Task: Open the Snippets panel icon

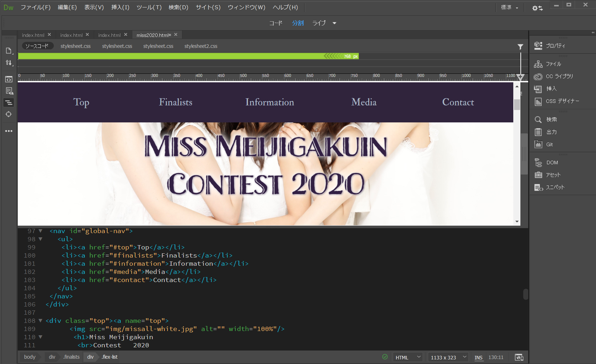Action: coord(538,187)
